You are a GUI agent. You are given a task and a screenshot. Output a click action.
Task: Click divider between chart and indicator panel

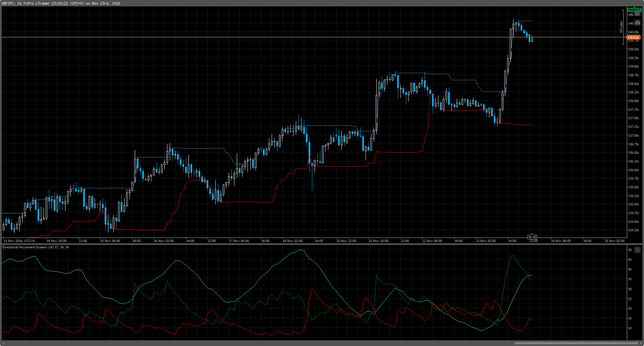pyautogui.click(x=322, y=244)
